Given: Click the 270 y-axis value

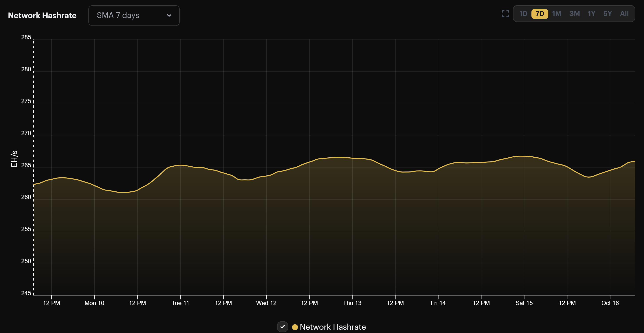Looking at the screenshot, I should 26,133.
